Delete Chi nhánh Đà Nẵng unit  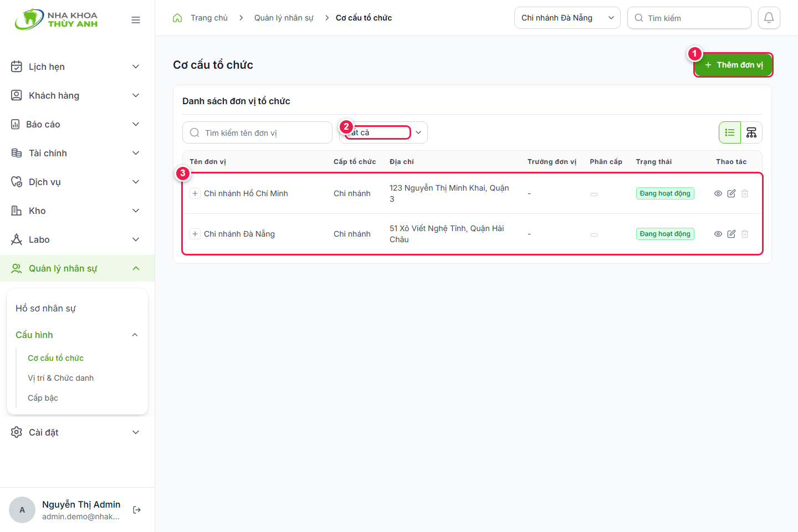[x=745, y=234]
